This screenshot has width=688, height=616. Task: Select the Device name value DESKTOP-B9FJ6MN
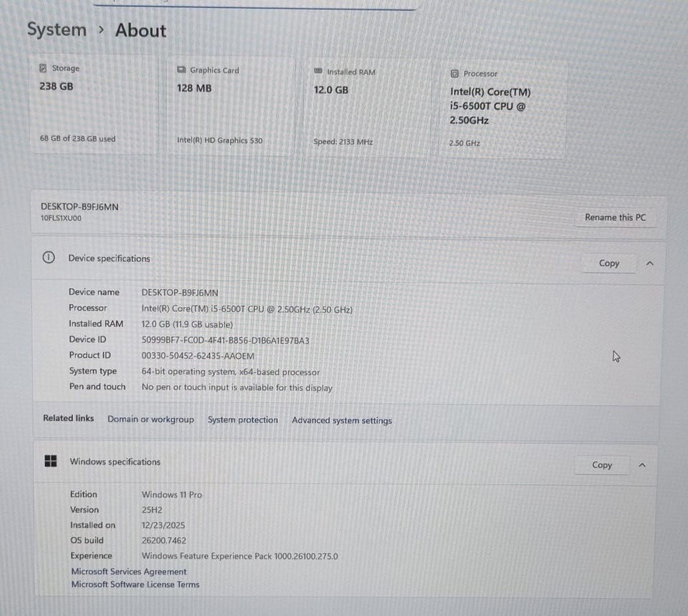click(179, 293)
